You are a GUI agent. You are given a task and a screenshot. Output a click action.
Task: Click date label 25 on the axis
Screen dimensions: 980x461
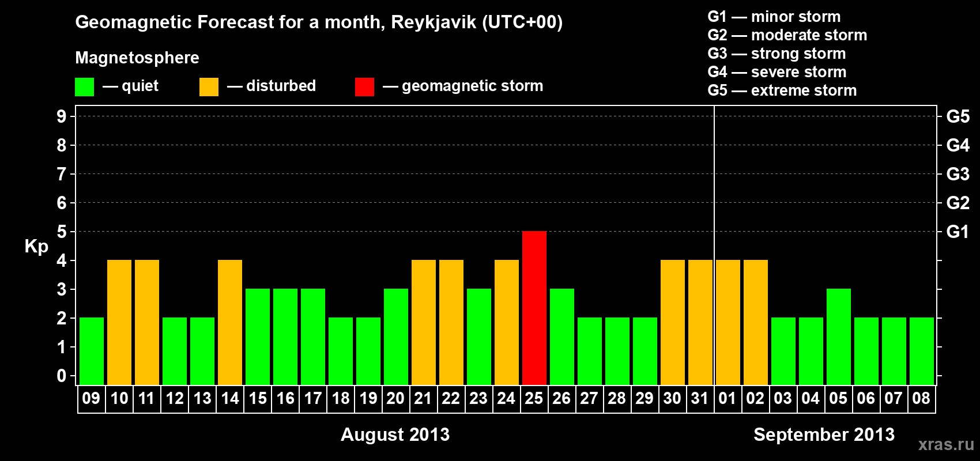(534, 399)
